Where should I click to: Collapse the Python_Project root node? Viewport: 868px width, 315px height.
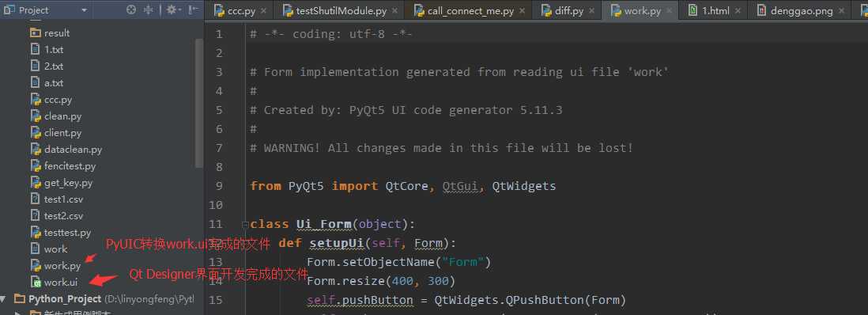tap(3, 299)
